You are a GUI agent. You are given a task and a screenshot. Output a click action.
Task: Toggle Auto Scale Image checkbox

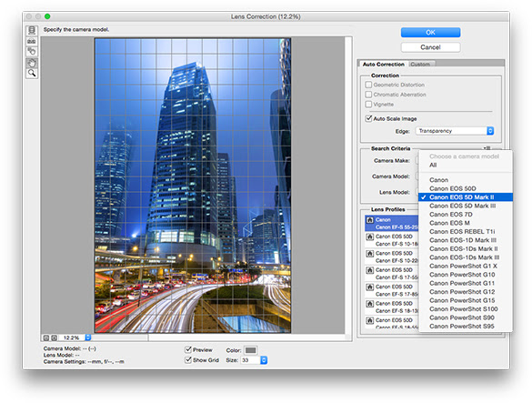click(368, 118)
